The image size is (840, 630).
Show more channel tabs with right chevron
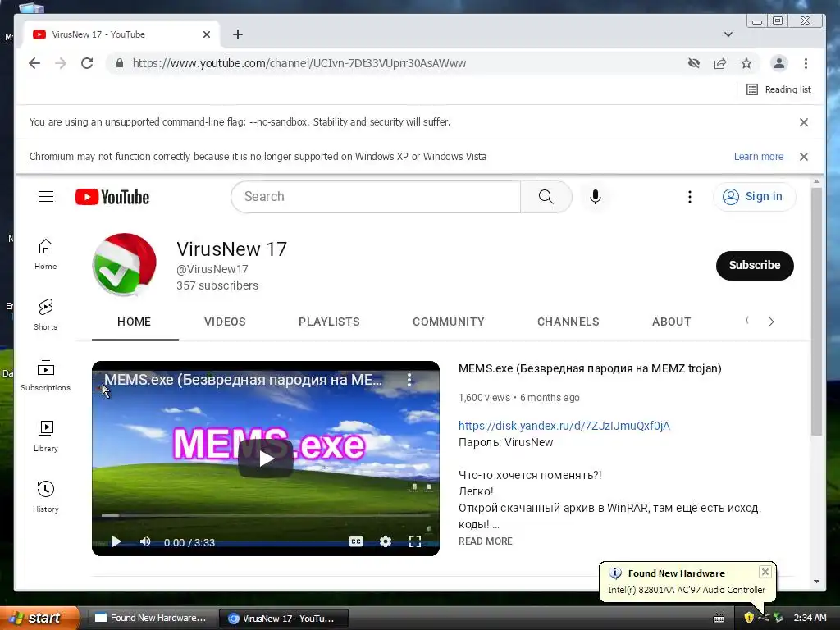point(771,322)
